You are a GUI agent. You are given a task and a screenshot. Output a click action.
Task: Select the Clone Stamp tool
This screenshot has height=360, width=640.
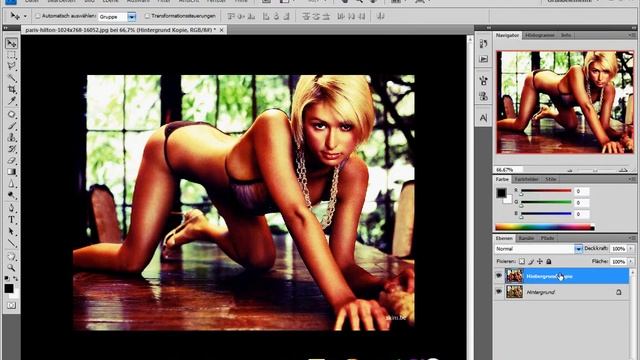point(11,137)
